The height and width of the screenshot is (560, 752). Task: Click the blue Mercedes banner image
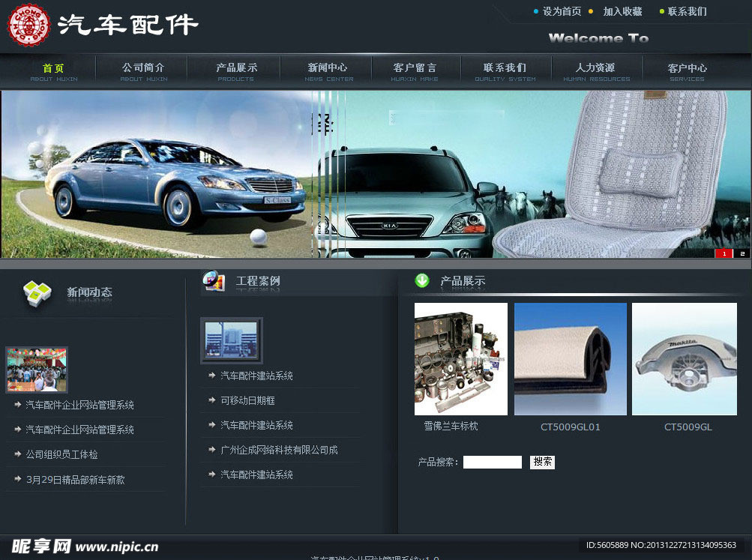click(x=157, y=174)
